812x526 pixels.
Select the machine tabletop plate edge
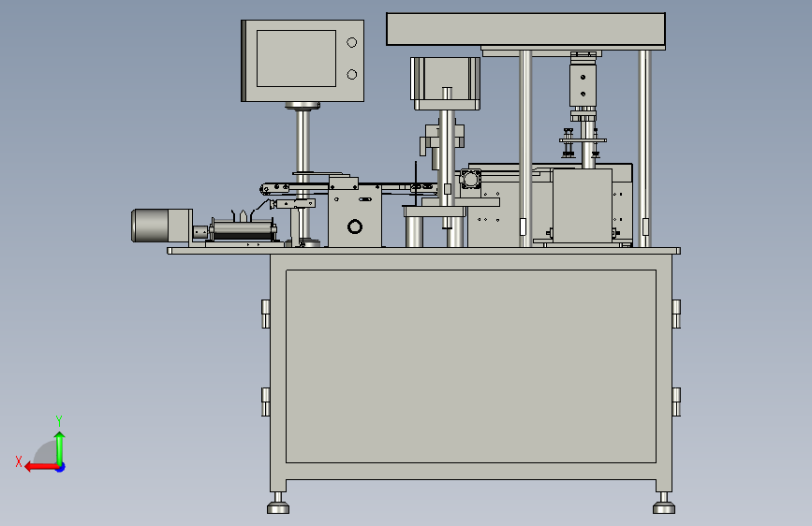(x=423, y=251)
